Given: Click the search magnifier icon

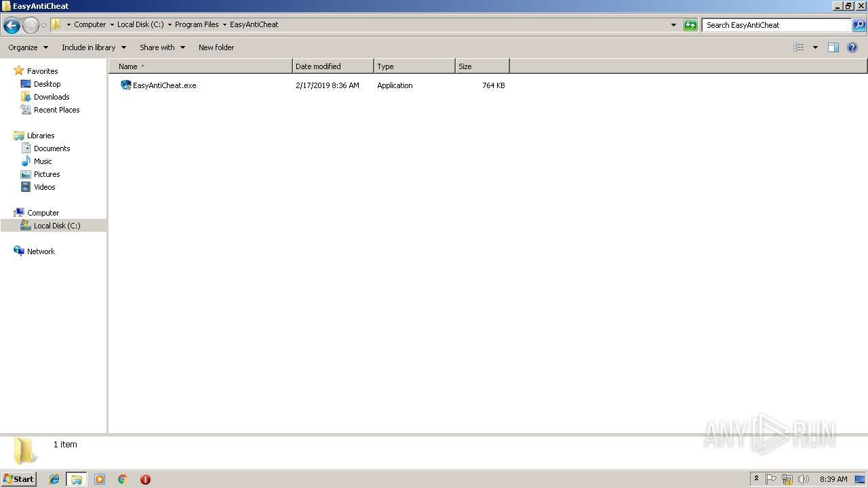Looking at the screenshot, I should point(859,25).
